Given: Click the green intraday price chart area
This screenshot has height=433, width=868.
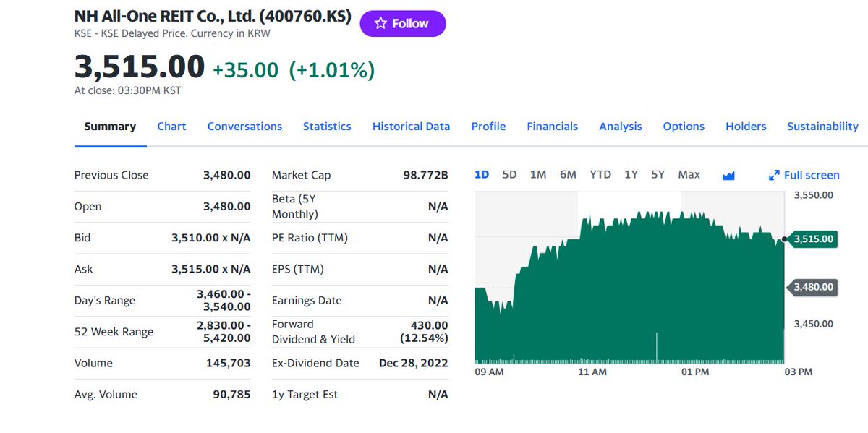Looking at the screenshot, I should coord(629,289).
